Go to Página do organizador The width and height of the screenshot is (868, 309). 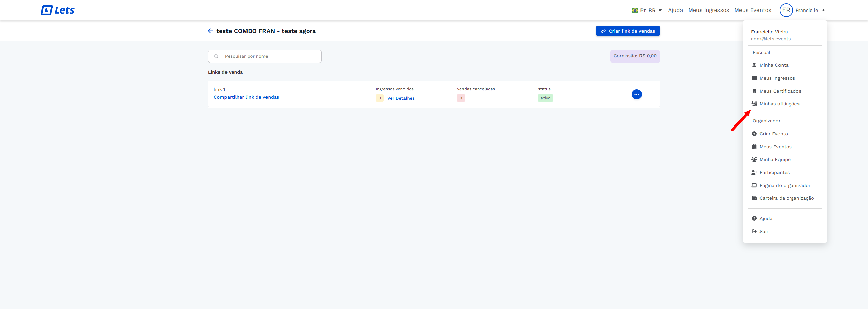[x=785, y=185]
